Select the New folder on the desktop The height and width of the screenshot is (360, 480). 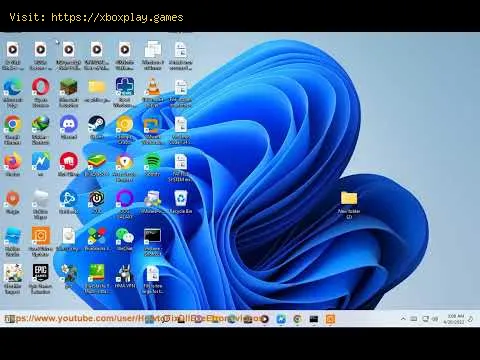pos(349,205)
